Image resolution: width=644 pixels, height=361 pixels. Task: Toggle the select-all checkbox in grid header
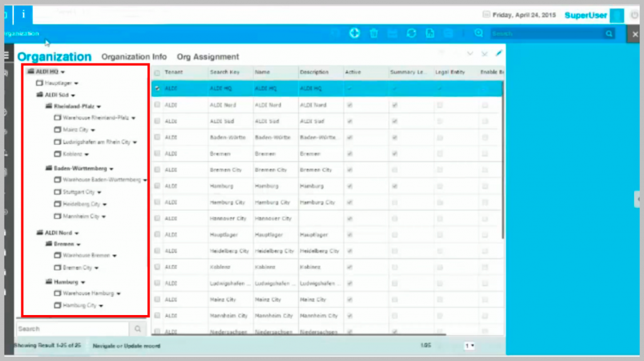pos(157,73)
